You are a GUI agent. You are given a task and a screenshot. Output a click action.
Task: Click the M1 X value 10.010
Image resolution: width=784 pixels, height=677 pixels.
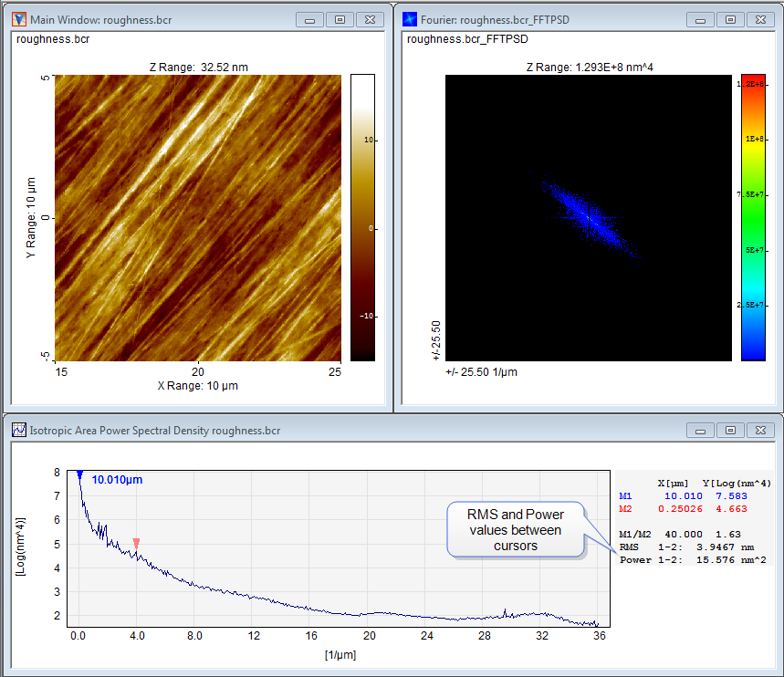tap(683, 496)
